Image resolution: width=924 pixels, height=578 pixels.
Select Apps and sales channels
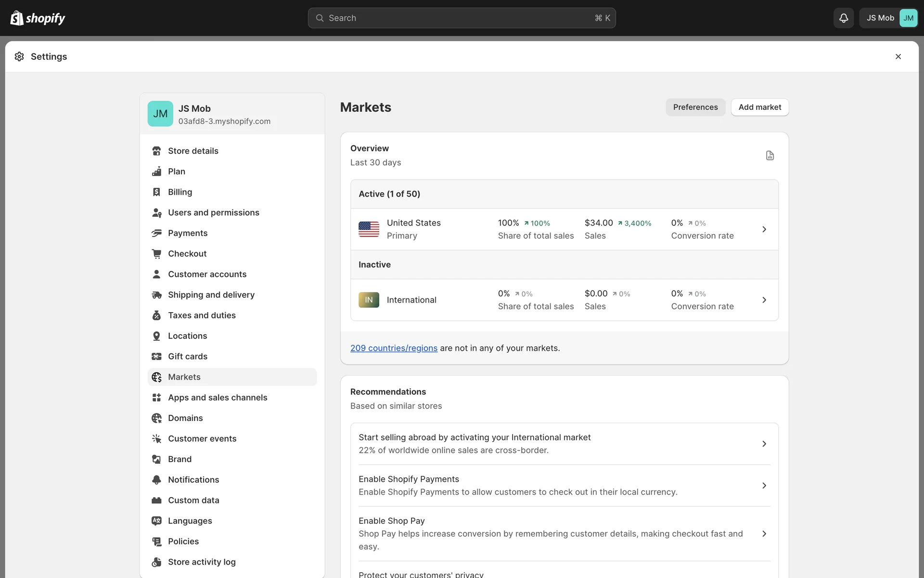[x=218, y=397]
